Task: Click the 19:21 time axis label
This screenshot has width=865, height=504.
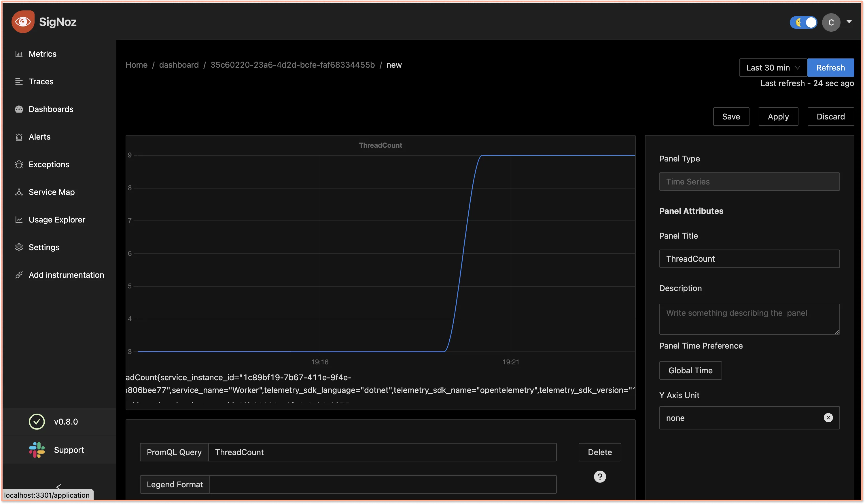Action: pyautogui.click(x=511, y=362)
